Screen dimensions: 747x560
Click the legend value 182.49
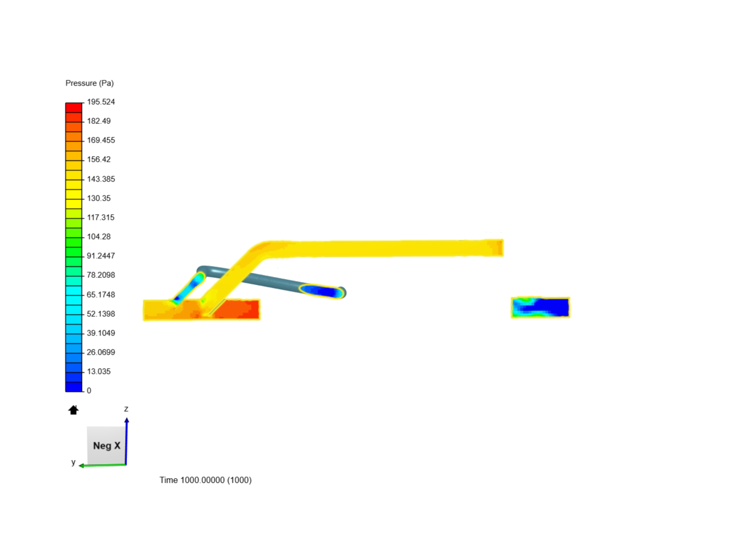click(99, 121)
